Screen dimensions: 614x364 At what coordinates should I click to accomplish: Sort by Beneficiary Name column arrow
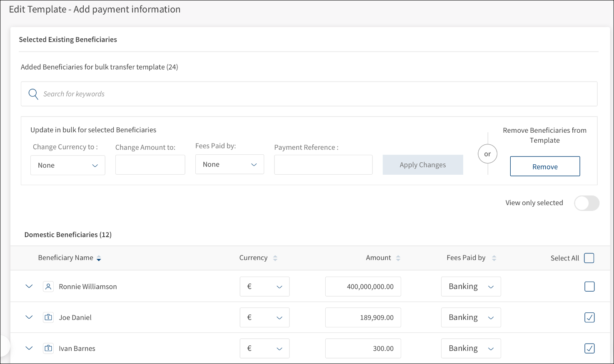click(99, 258)
